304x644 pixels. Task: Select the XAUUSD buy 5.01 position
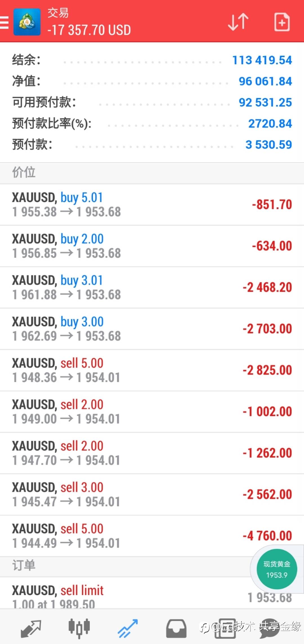coord(152,205)
